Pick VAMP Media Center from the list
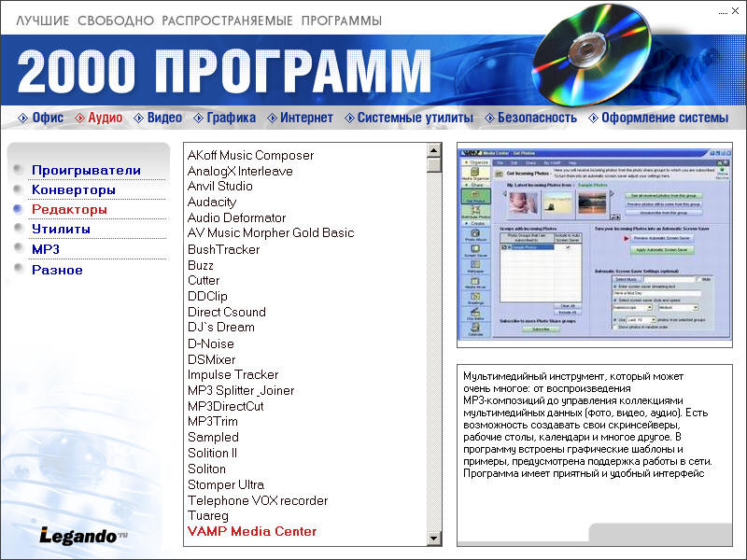Screen dimensions: 747x560 (x=252, y=531)
